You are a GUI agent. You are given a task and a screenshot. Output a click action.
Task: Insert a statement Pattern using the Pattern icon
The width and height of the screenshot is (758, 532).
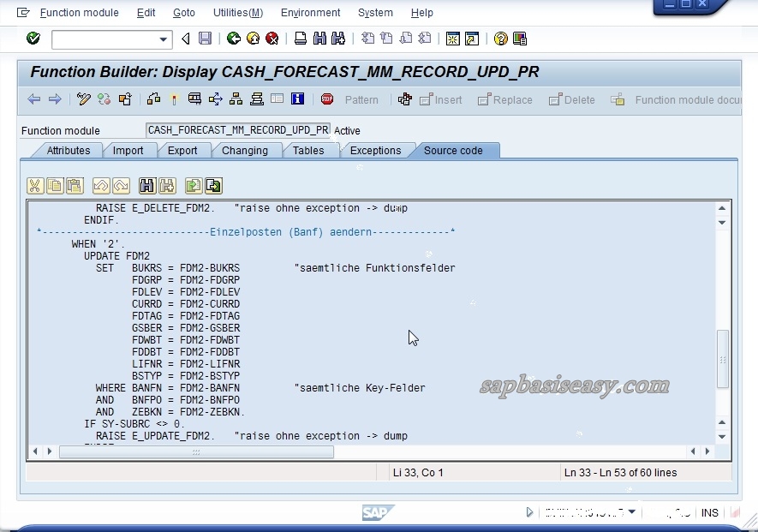(361, 99)
